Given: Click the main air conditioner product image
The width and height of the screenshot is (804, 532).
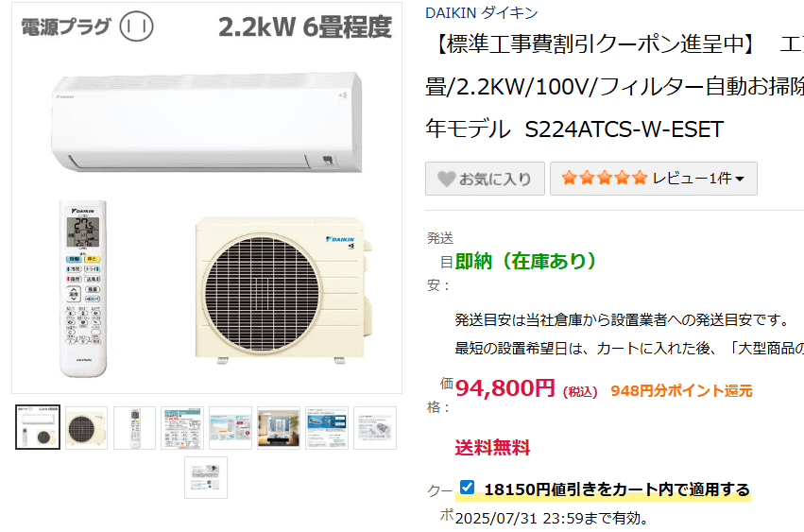Looking at the screenshot, I should (x=207, y=198).
